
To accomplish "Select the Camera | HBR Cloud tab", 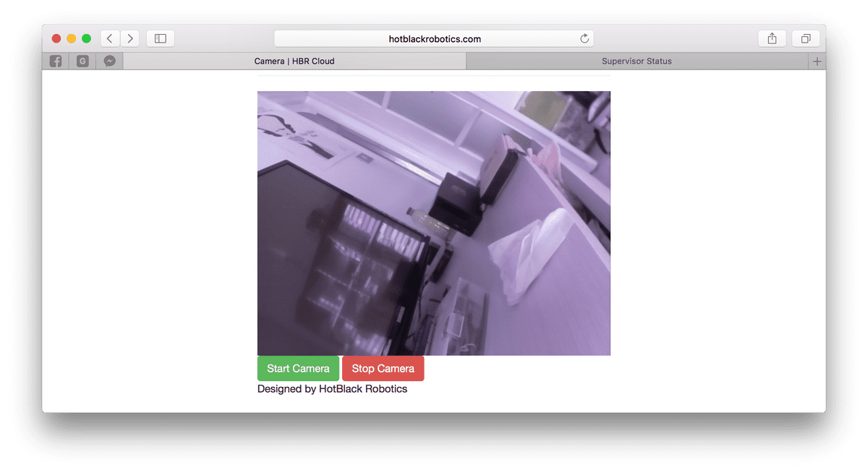I will click(294, 61).
